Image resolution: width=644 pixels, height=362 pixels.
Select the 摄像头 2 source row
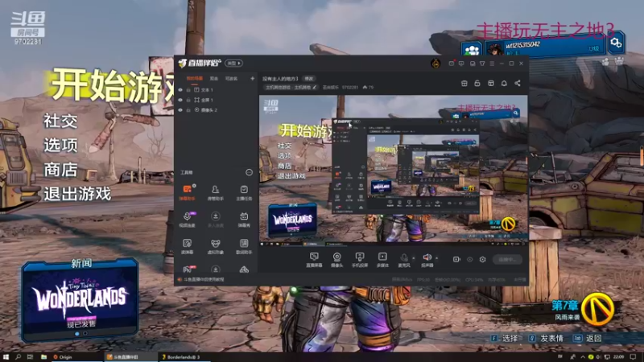(x=216, y=110)
